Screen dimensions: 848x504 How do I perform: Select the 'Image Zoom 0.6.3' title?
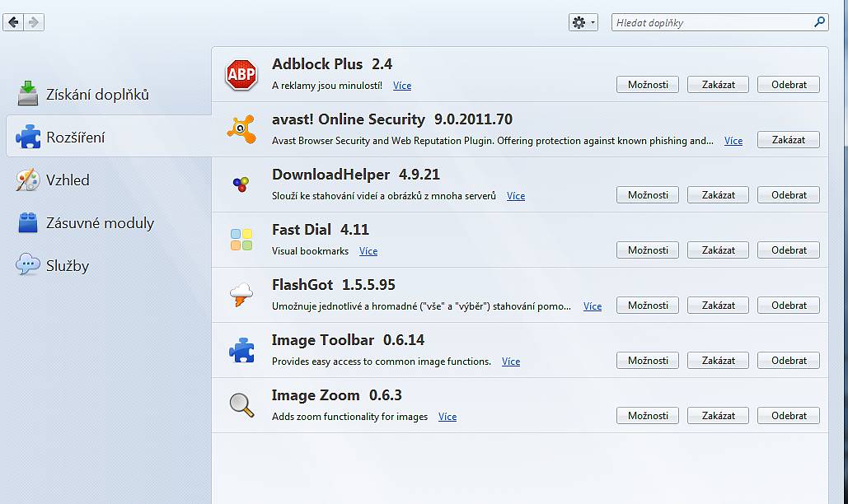pyautogui.click(x=336, y=394)
